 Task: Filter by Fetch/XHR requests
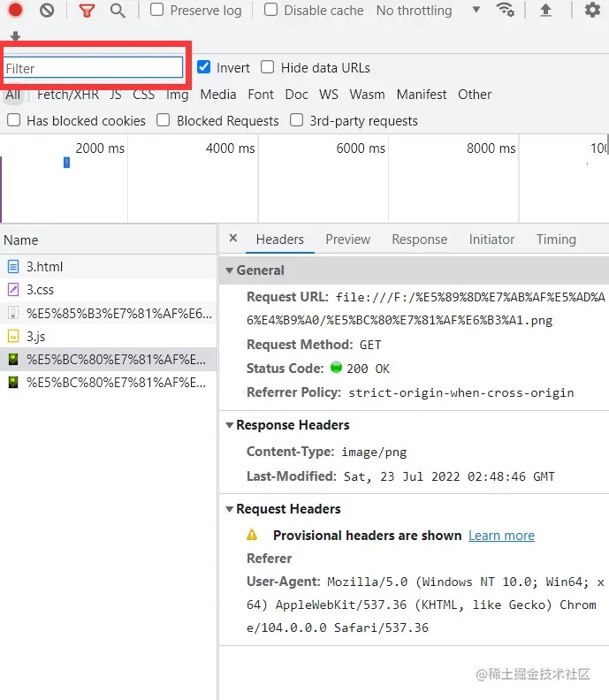68,95
